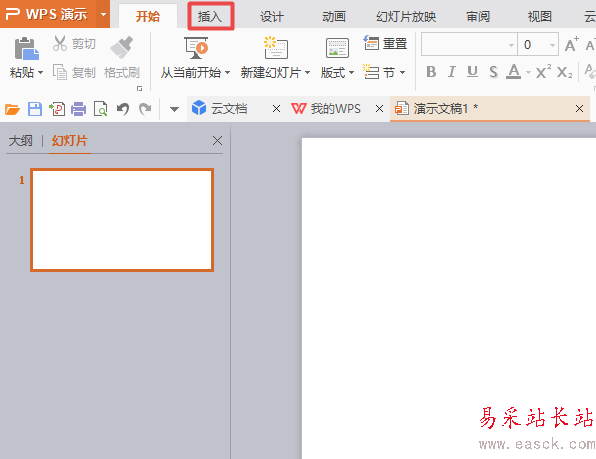Click the Open folder icon in quick toolbar
596x459 pixels.
(12, 109)
